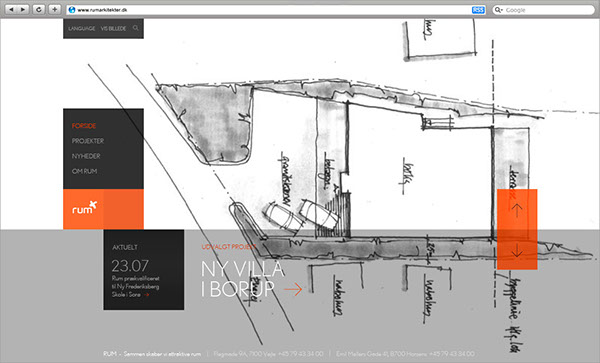This screenshot has width=600, height=363.
Task: Click the RSS badge in address bar
Action: (x=478, y=10)
